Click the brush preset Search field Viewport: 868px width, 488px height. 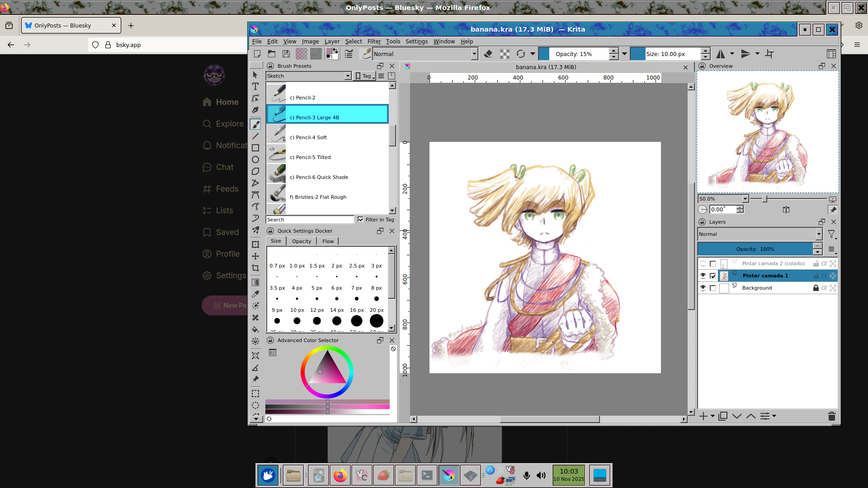310,220
